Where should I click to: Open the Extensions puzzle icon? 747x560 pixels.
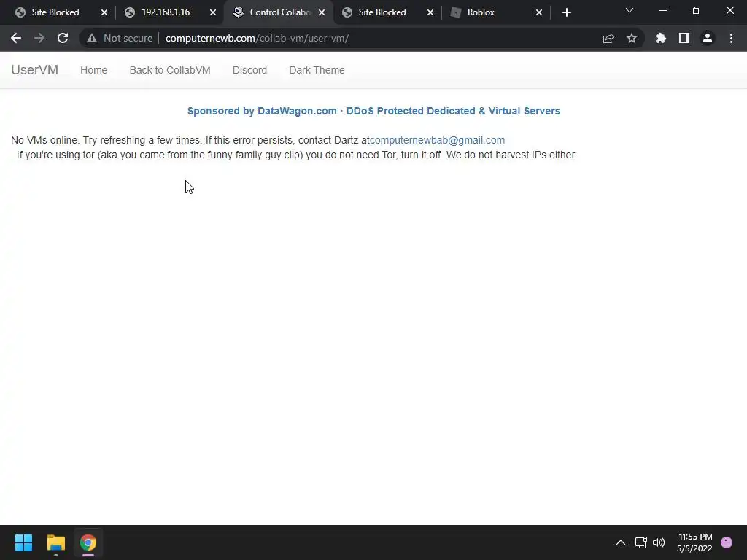[661, 38]
